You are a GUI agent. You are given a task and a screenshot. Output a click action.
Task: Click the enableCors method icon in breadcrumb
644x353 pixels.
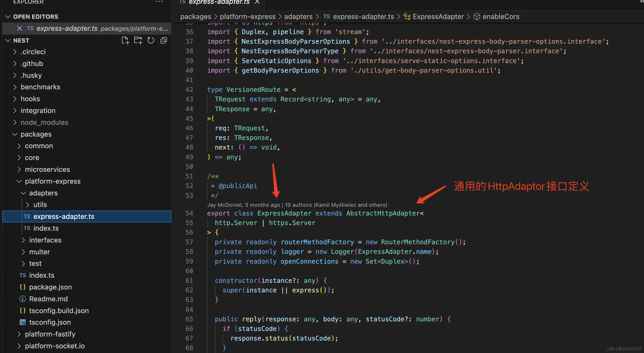pyautogui.click(x=477, y=16)
